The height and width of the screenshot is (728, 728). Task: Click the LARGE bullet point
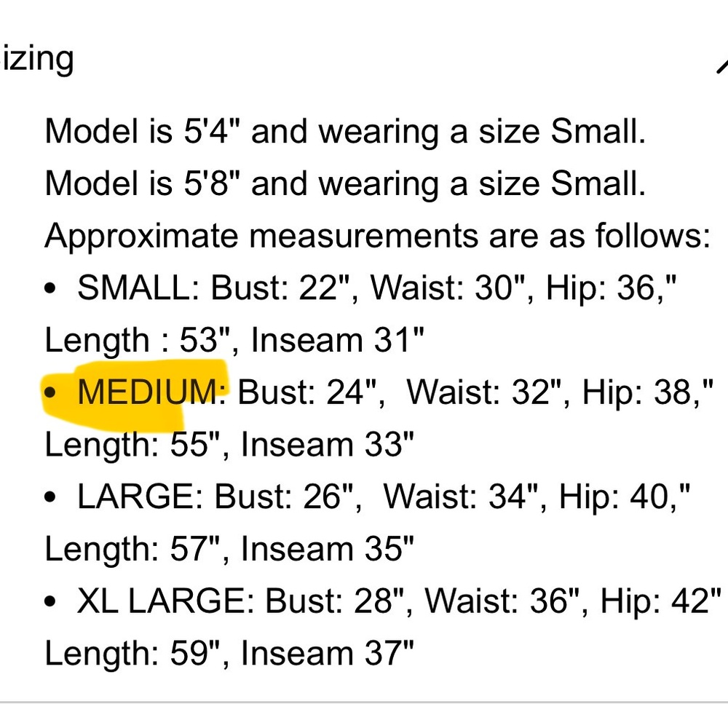pyautogui.click(x=50, y=497)
